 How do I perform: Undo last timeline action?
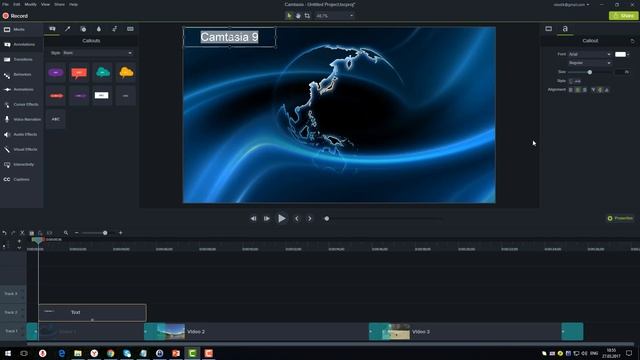click(x=4, y=233)
